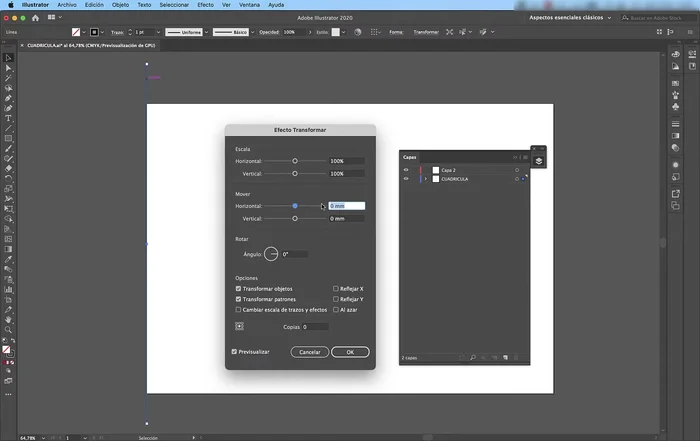Uncheck the Transformar objetos checkbox

point(238,288)
